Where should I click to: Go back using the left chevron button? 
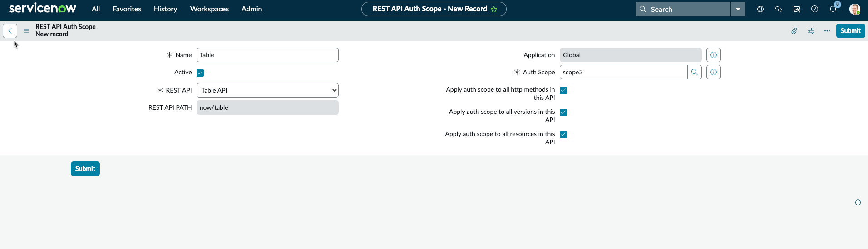[10, 31]
